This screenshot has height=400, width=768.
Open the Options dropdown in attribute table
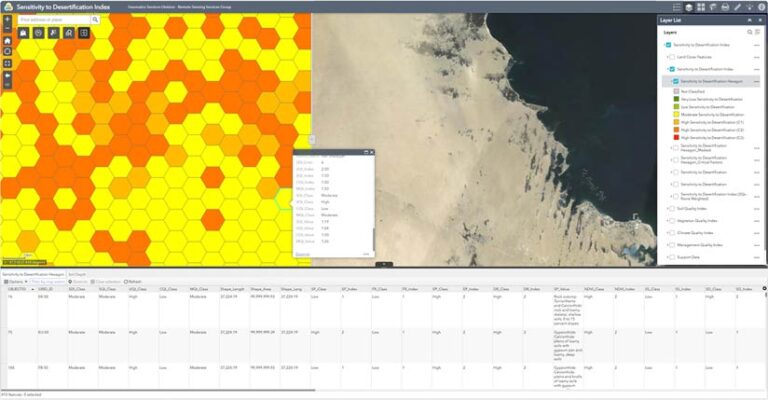click(x=15, y=282)
